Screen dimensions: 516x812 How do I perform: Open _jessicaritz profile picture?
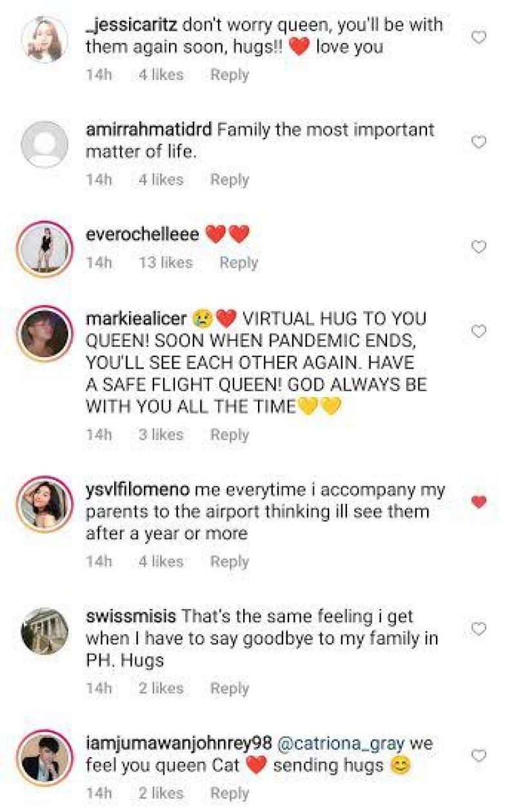[x=45, y=40]
